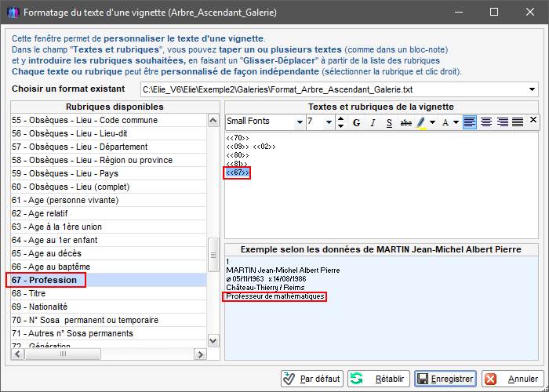Image resolution: width=549 pixels, height=392 pixels.
Task: Select '67 - Profession' row
Action: pos(109,280)
